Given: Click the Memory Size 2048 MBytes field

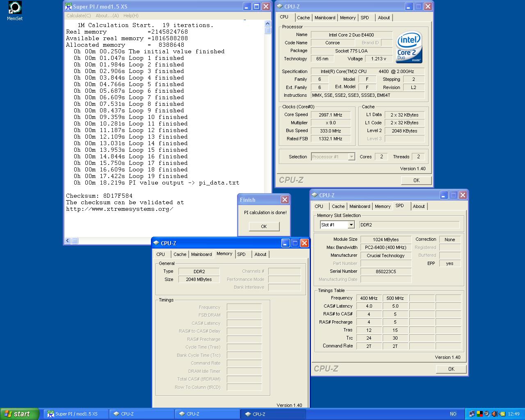Looking at the screenshot, I should click(x=199, y=279).
